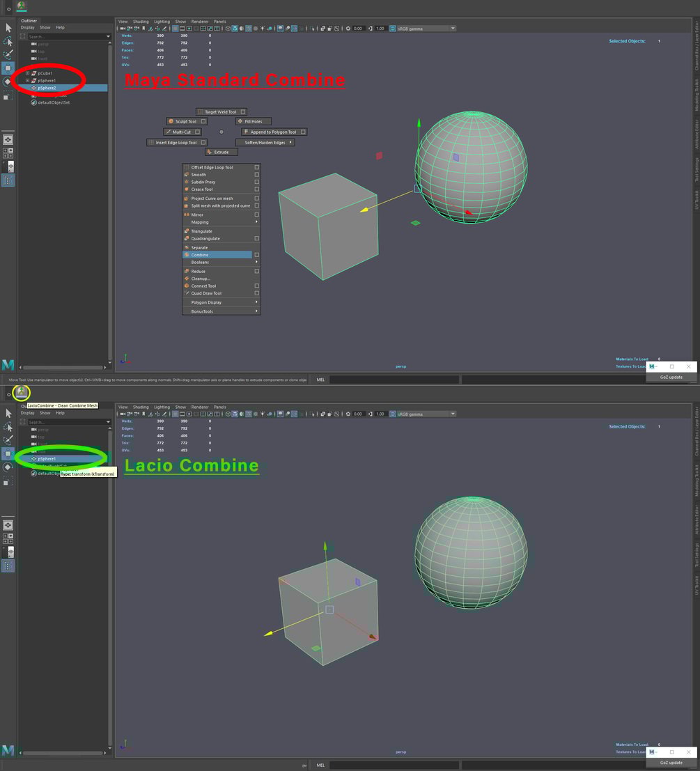The width and height of the screenshot is (700, 771).
Task: Click Append to Polygon Tool button
Action: click(x=274, y=132)
